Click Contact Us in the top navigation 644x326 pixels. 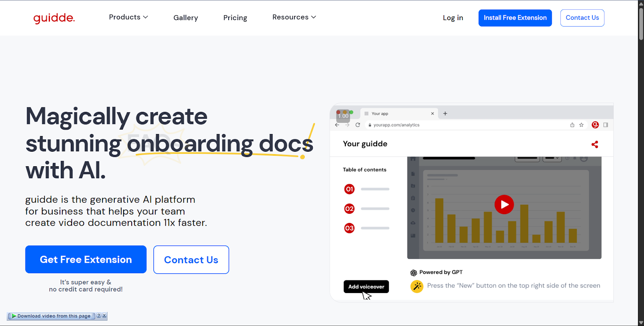coord(582,18)
